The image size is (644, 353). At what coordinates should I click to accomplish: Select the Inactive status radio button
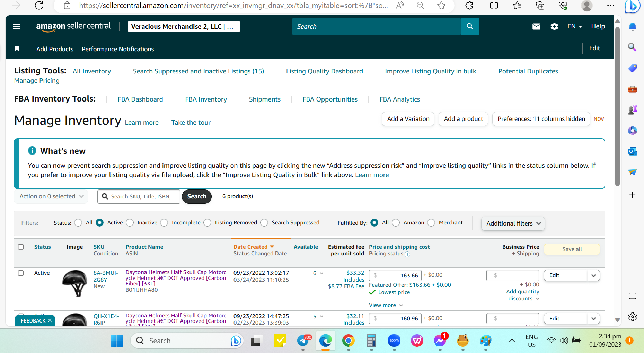click(x=130, y=223)
